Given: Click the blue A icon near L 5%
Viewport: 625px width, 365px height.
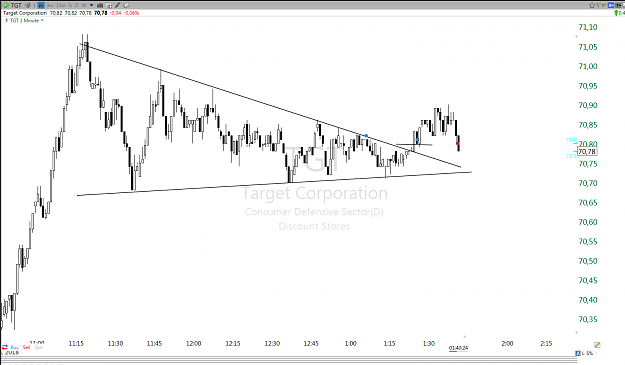Looking at the screenshot, I should [578, 353].
